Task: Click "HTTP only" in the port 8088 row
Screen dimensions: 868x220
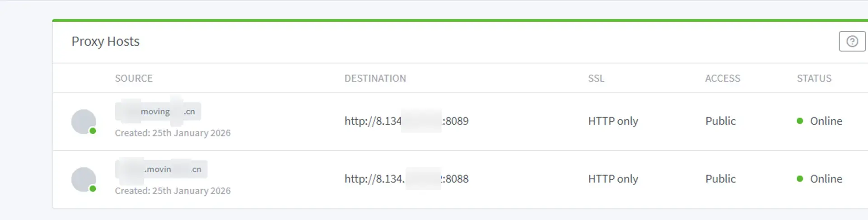Action: (613, 179)
